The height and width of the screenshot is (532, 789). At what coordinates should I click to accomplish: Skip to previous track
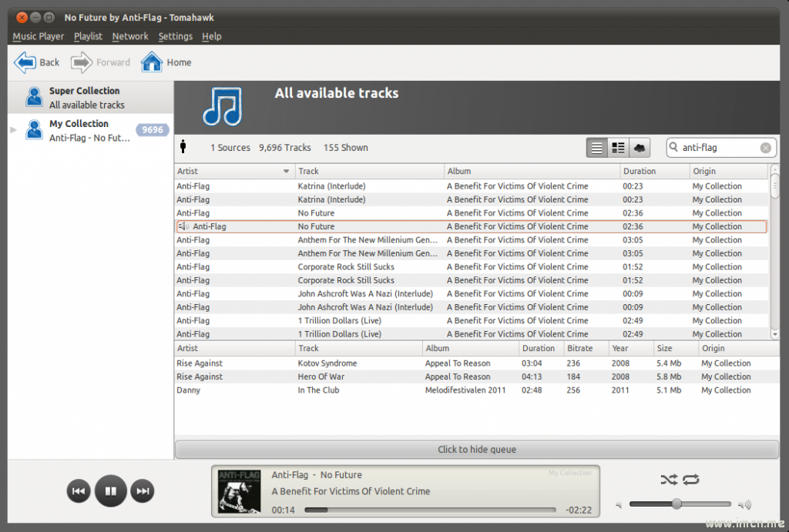click(79, 491)
